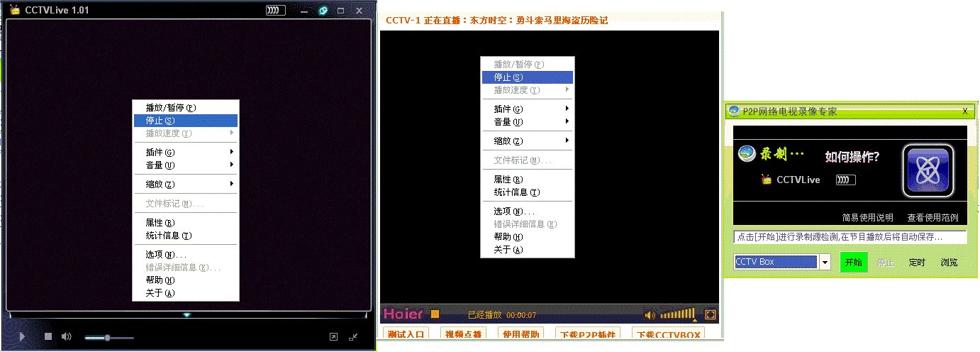Click the play button in CCTVLive window
980x352 pixels.
coord(23,336)
